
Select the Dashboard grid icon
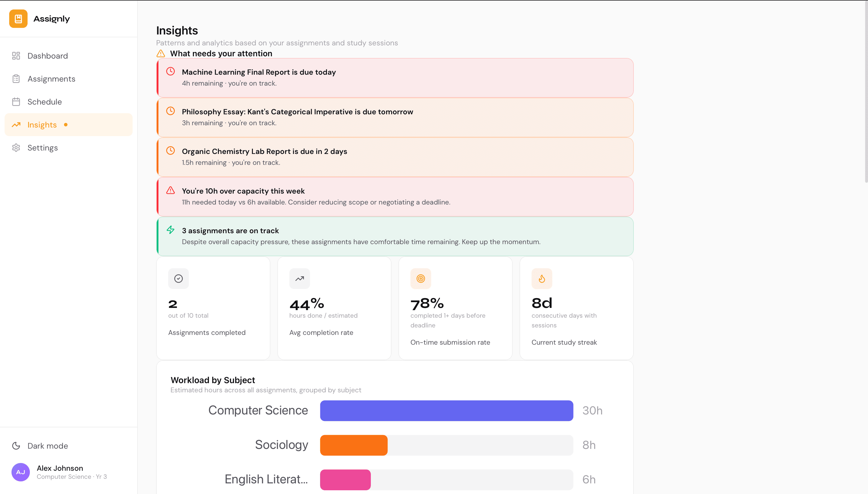pos(16,56)
